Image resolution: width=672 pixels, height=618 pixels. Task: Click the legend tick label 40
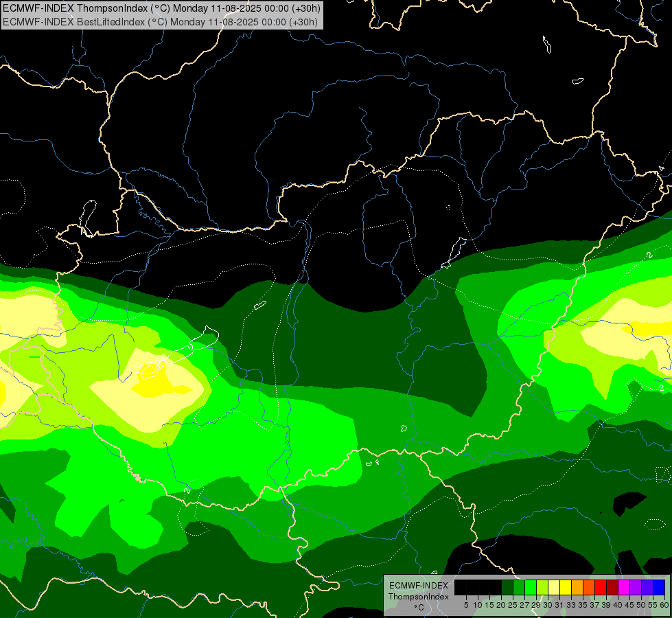click(x=618, y=605)
